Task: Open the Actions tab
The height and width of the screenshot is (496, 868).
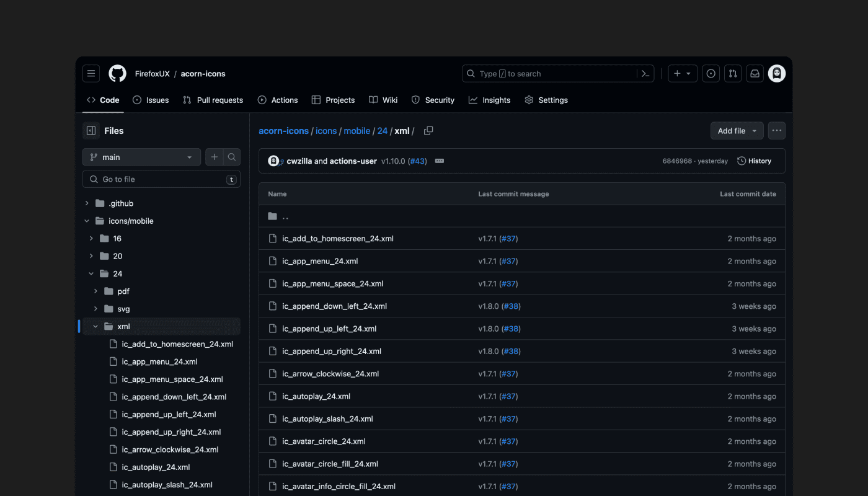Action: (x=278, y=100)
